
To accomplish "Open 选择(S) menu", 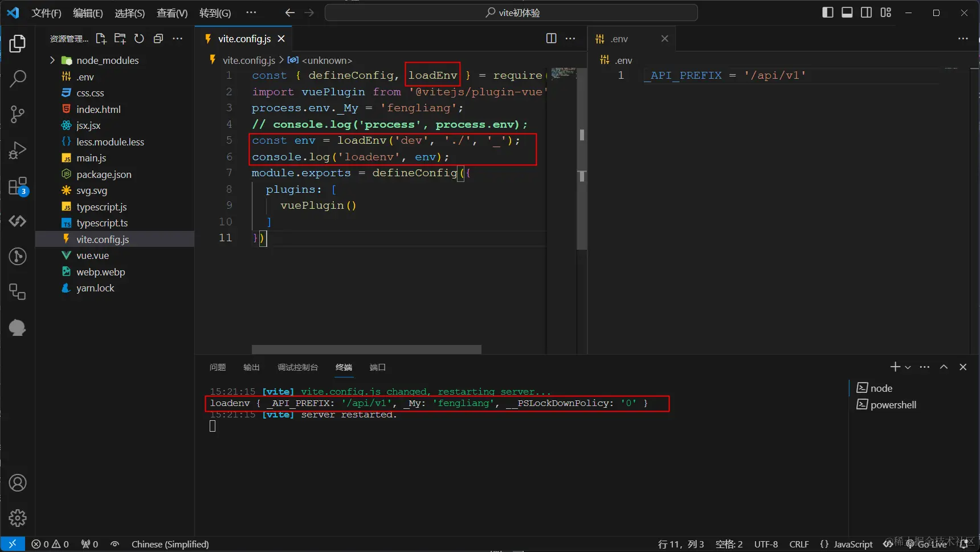I will pyautogui.click(x=130, y=13).
